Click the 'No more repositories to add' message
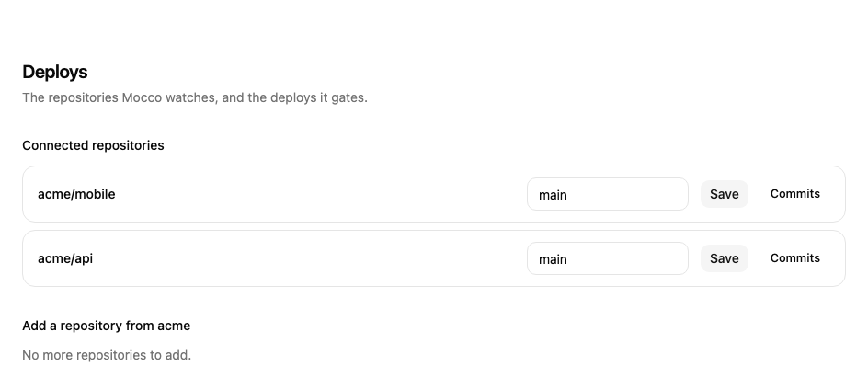 107,355
